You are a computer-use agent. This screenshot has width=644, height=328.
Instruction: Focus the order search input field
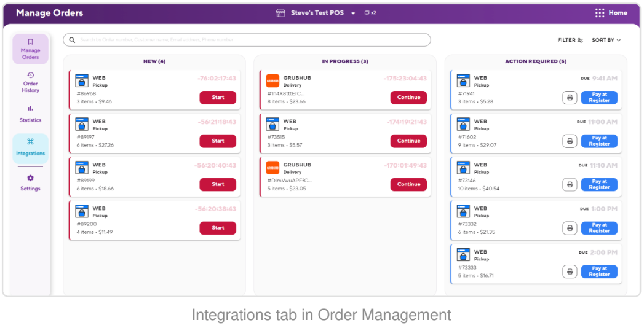click(247, 40)
